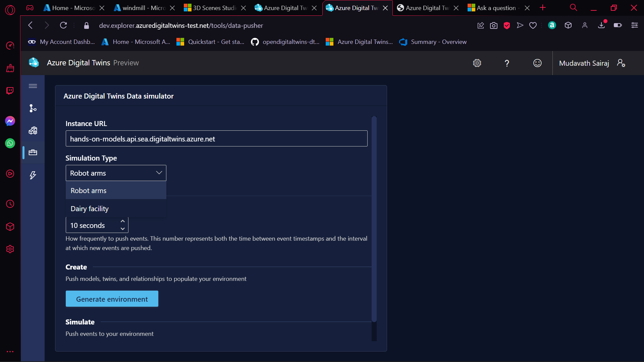Reload the current page
The width and height of the screenshot is (644, 362).
point(63,25)
